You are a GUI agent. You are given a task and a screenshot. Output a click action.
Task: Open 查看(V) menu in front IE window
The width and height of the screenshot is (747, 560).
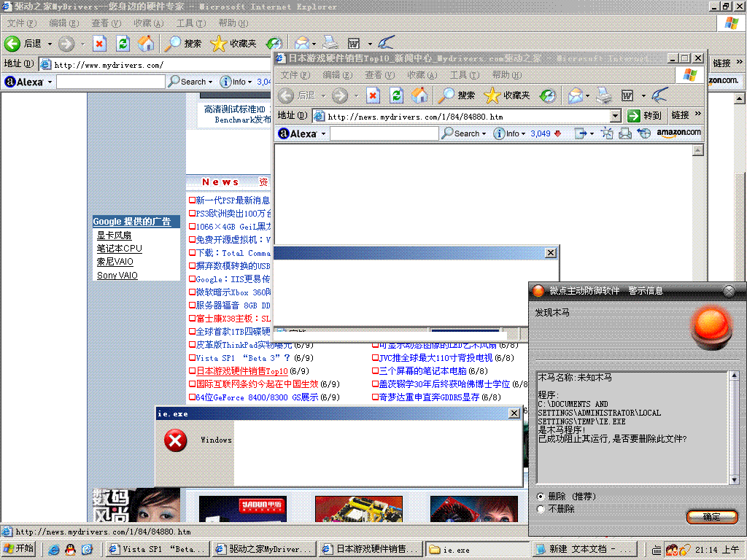pos(379,75)
